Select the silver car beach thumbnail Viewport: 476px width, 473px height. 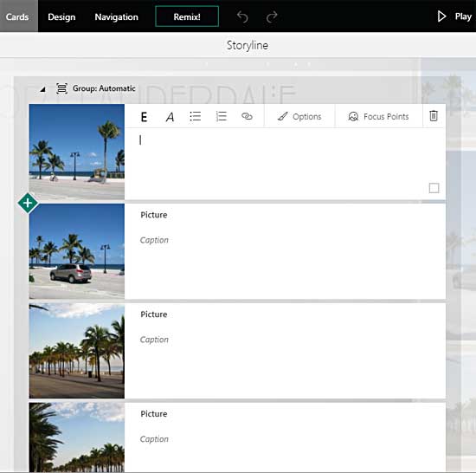tap(76, 251)
